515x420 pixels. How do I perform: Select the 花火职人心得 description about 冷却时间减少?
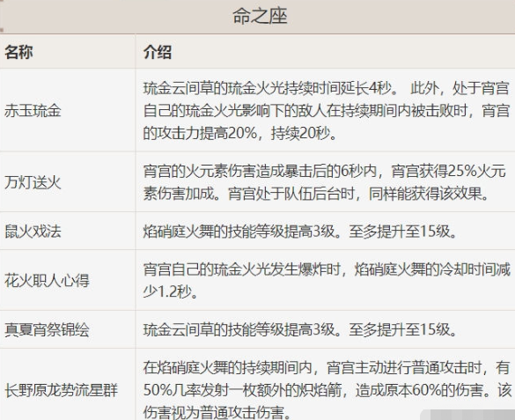point(327,280)
